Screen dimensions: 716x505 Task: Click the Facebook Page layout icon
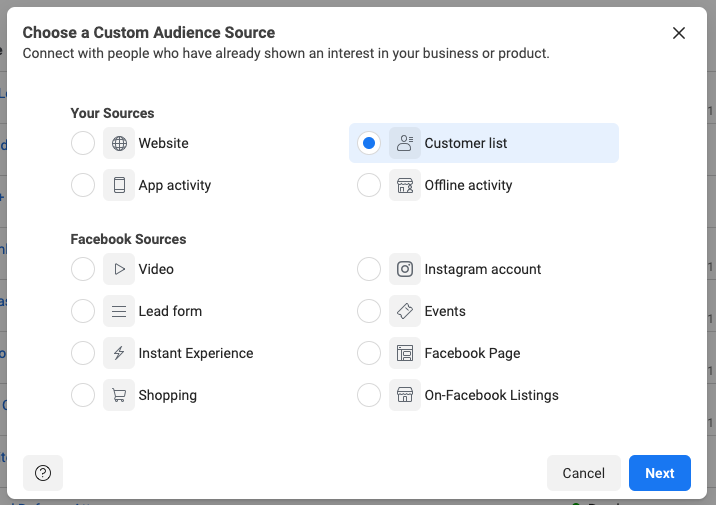[x=405, y=353]
